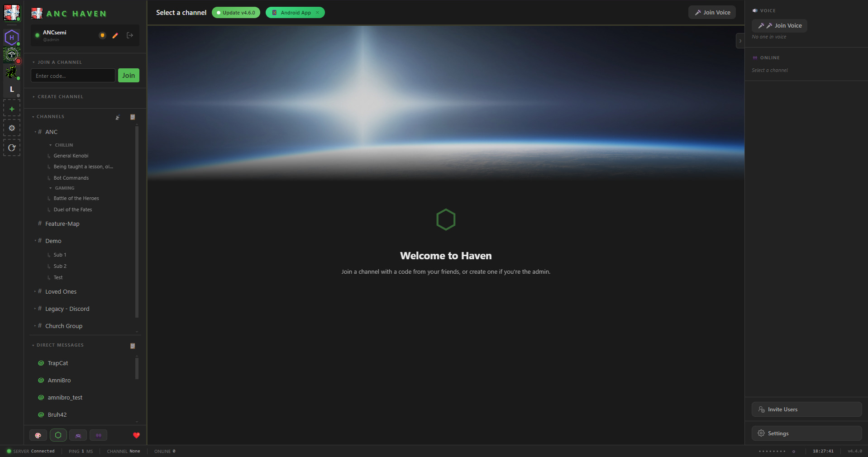Viewport: 868px width, 457px height.
Task: Open the theme palette icon button
Action: point(38,435)
